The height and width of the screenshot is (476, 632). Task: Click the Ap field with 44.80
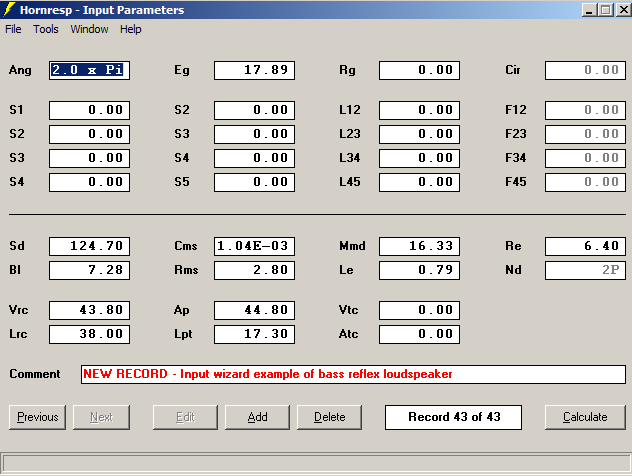(x=254, y=310)
